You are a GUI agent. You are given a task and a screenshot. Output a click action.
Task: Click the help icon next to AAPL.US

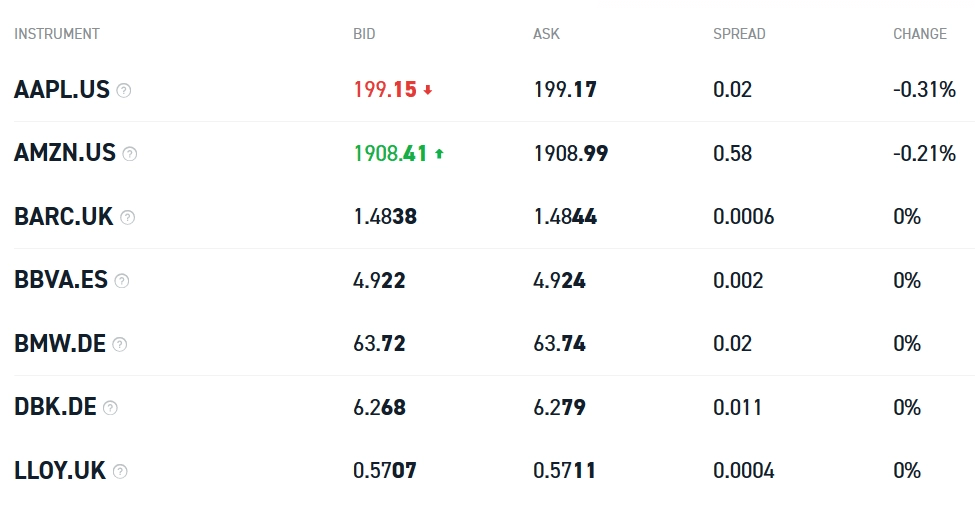coord(124,90)
